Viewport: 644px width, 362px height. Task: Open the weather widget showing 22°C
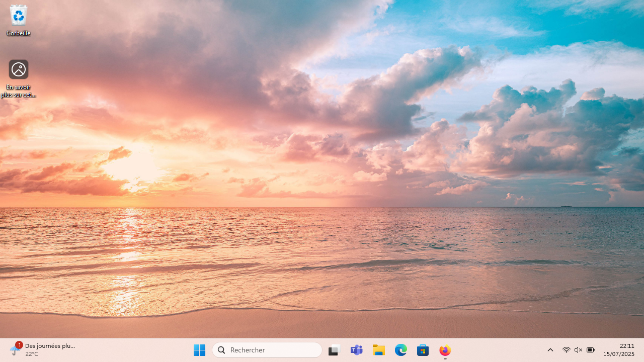click(x=32, y=354)
